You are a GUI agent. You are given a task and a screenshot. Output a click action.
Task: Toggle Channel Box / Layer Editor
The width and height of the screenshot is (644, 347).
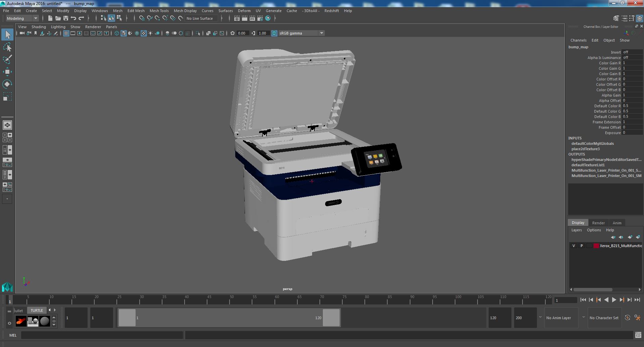click(640, 18)
